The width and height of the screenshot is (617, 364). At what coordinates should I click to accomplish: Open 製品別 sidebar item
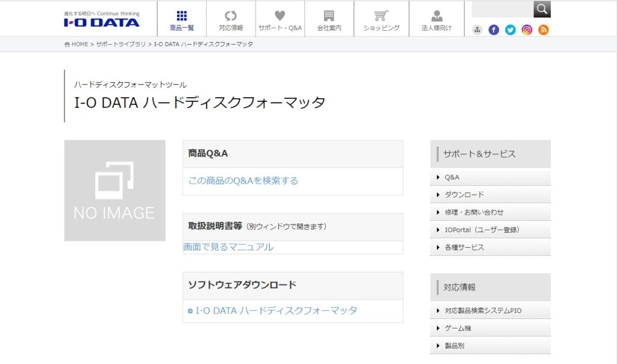point(490,345)
